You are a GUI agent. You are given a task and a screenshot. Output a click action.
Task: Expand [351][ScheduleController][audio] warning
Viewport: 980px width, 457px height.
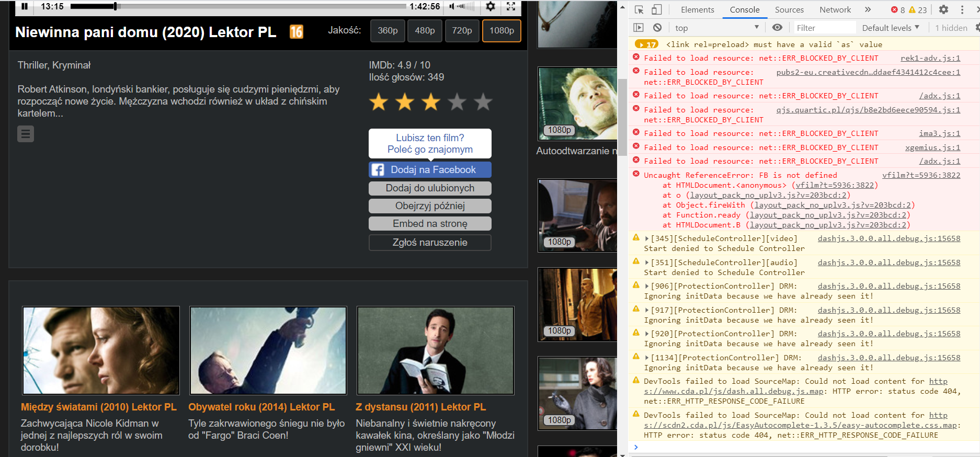[647, 262]
